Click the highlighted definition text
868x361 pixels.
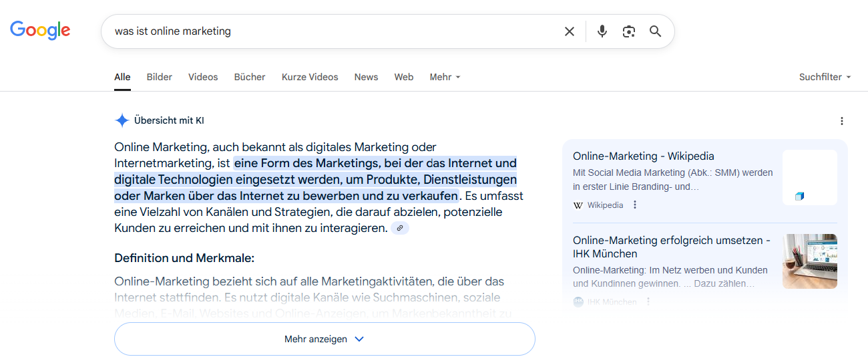pyautogui.click(x=315, y=179)
